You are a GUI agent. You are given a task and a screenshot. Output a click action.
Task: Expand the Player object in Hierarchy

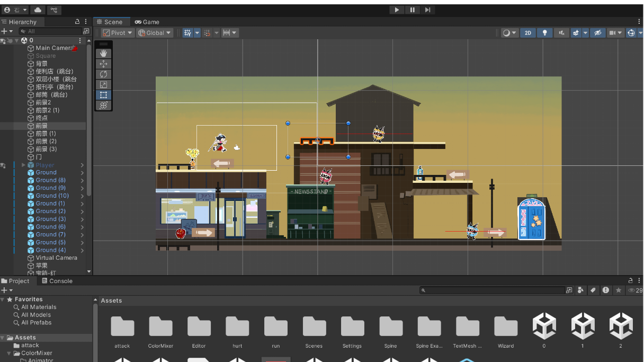coord(23,165)
